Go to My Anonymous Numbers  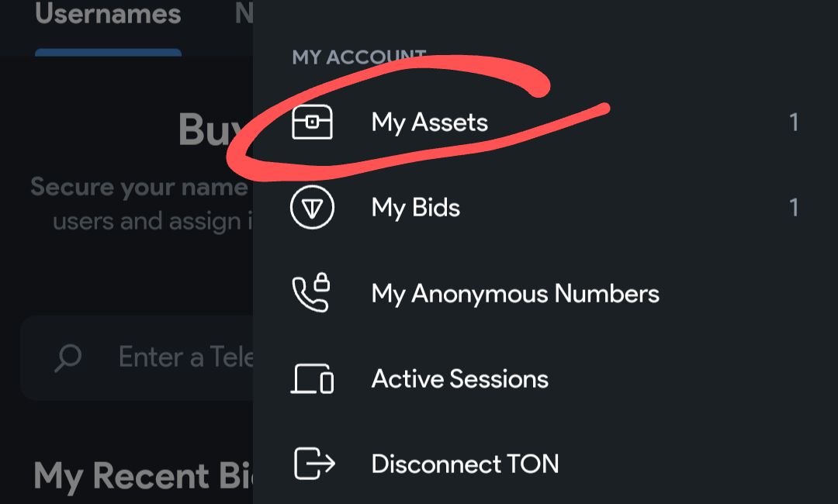(515, 294)
